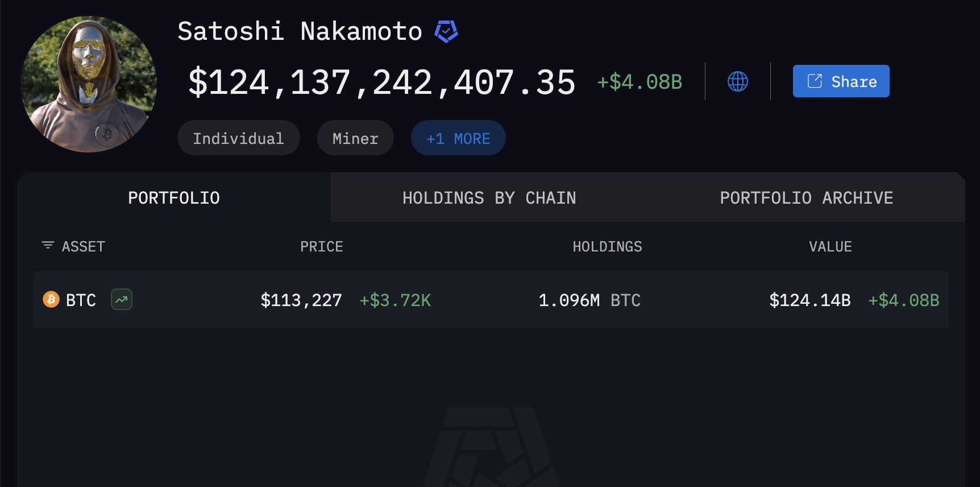Click the BTC asset name
This screenshot has height=487, width=980.
coord(81,300)
